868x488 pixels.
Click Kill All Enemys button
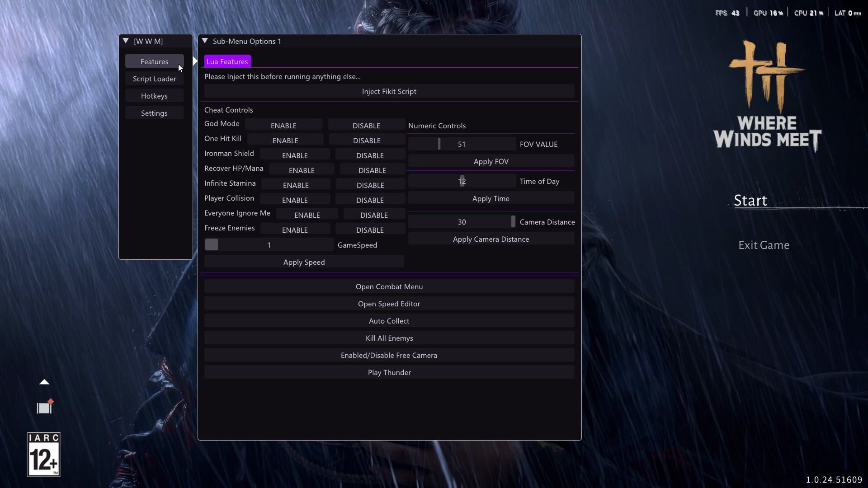click(x=389, y=338)
